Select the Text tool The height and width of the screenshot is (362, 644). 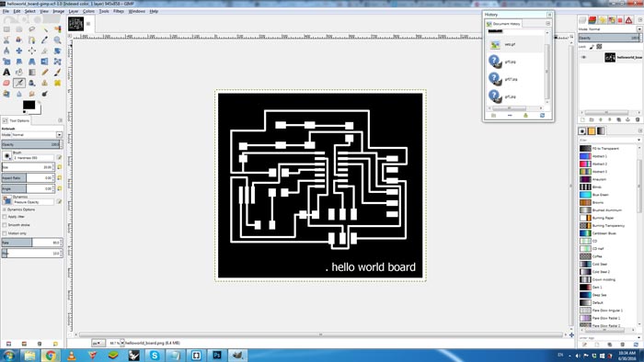coord(6,73)
